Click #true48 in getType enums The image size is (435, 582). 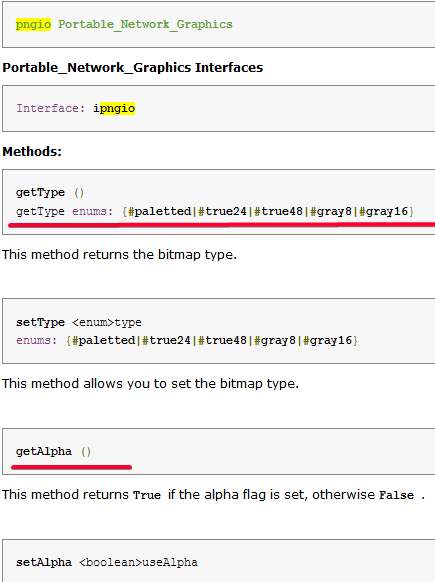(x=278, y=212)
